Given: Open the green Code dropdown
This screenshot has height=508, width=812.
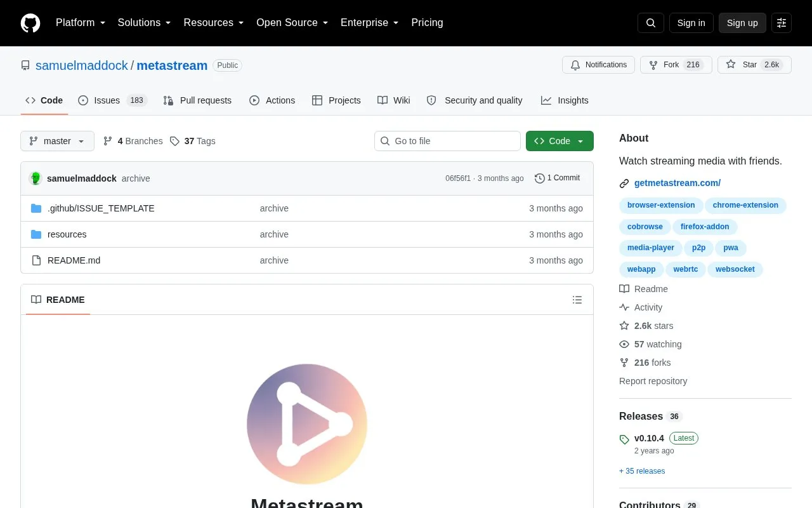Looking at the screenshot, I should coord(560,141).
